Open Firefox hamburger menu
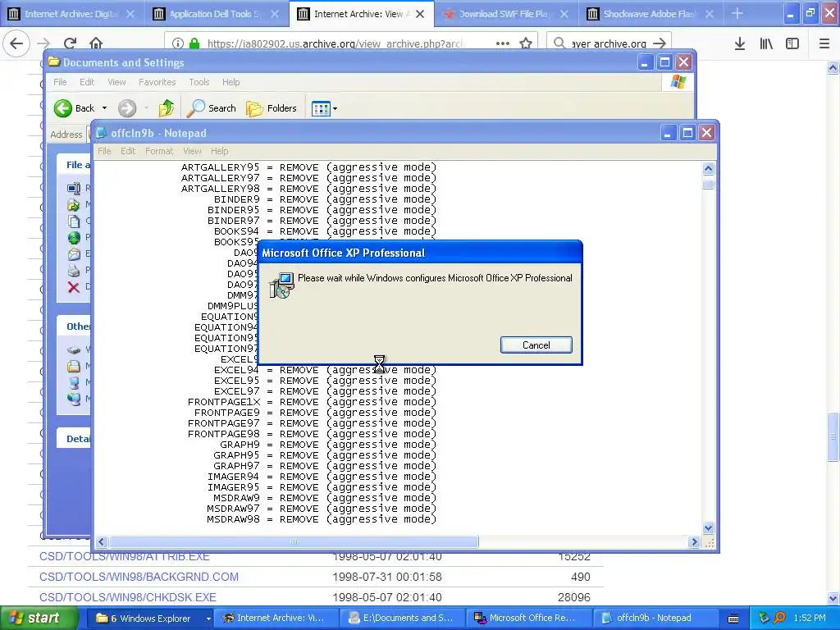The width and height of the screenshot is (840, 630). point(824,43)
